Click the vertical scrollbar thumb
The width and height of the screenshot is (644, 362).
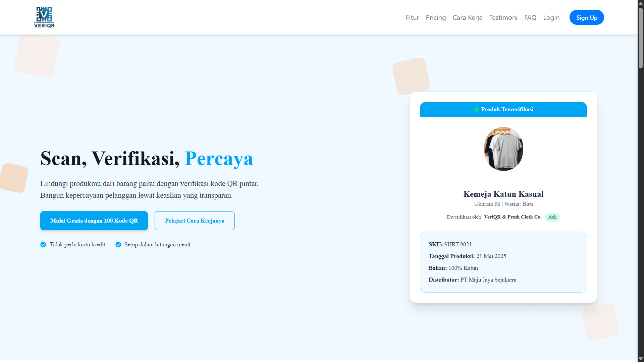[x=641, y=38]
